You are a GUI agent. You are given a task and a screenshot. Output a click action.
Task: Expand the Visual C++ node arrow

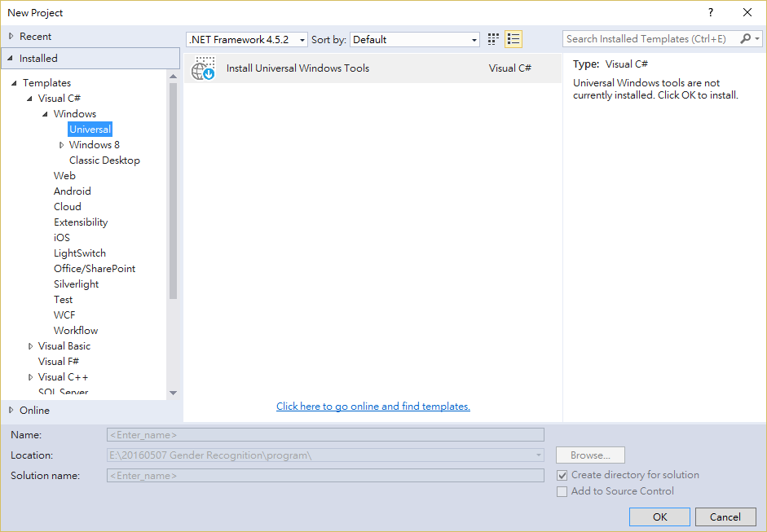pyautogui.click(x=30, y=377)
